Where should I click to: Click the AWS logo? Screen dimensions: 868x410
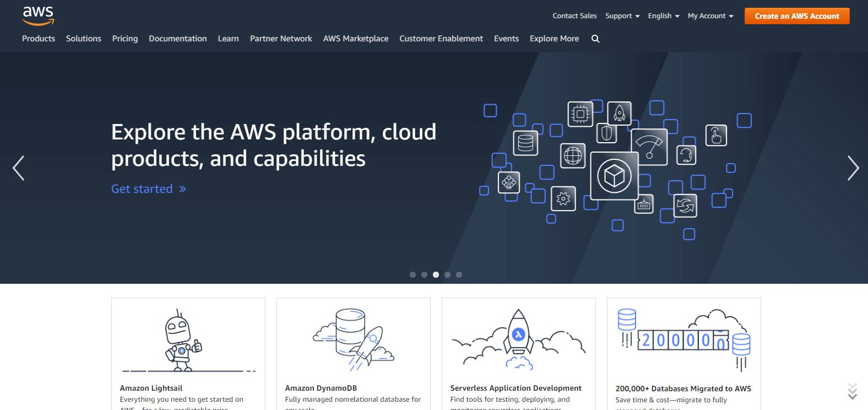click(38, 16)
